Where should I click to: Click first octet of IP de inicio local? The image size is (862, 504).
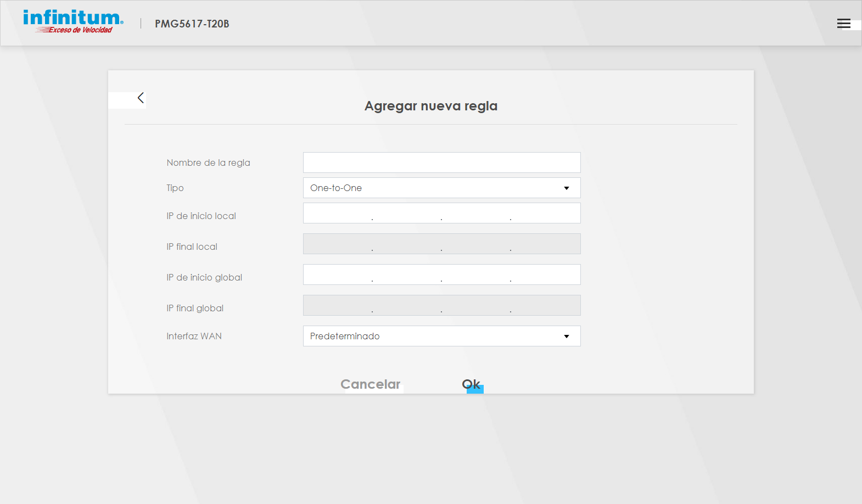click(x=338, y=213)
